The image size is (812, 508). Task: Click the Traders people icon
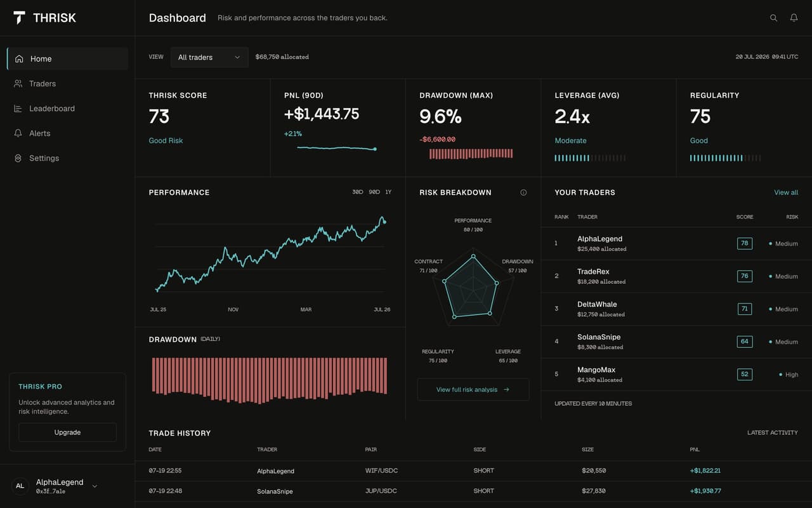coord(18,83)
